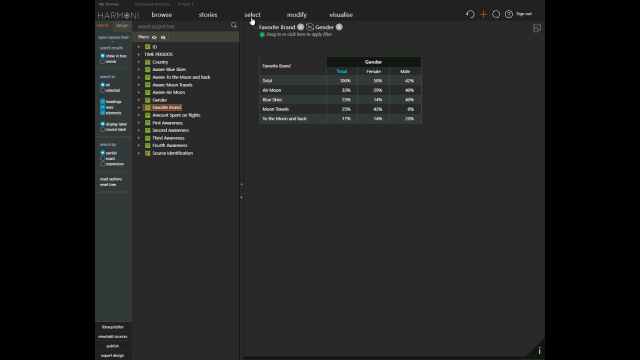Viewport: 640px width, 360px height.
Task: Expand the Aware-Moon Travels node
Action: pos(139,85)
